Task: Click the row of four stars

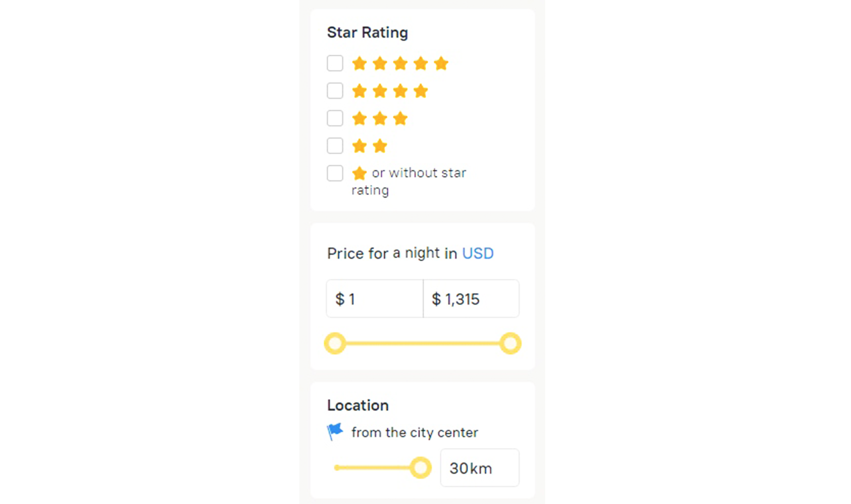Action: 390,91
